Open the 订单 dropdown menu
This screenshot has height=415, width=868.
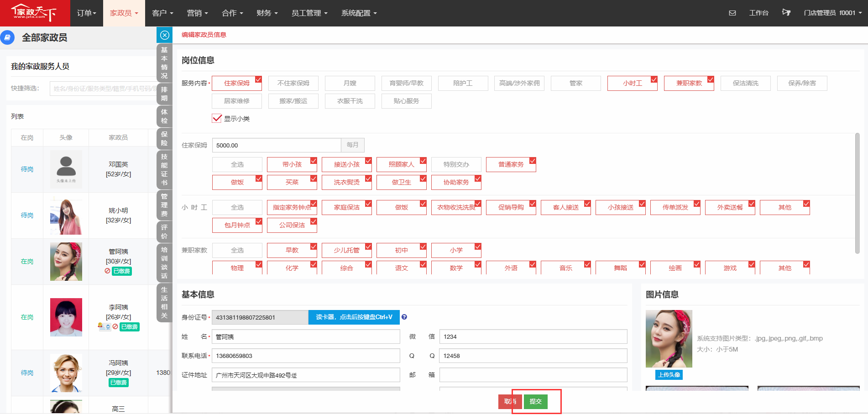point(87,13)
